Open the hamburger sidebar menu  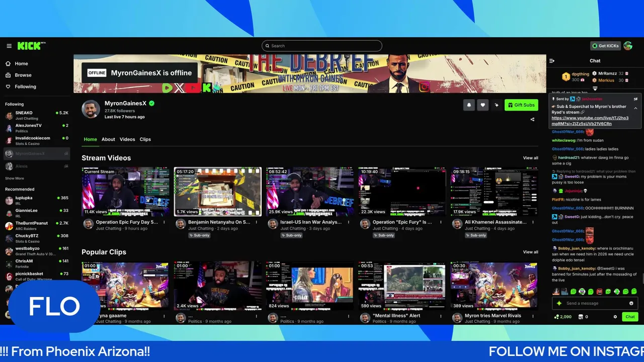pyautogui.click(x=9, y=46)
